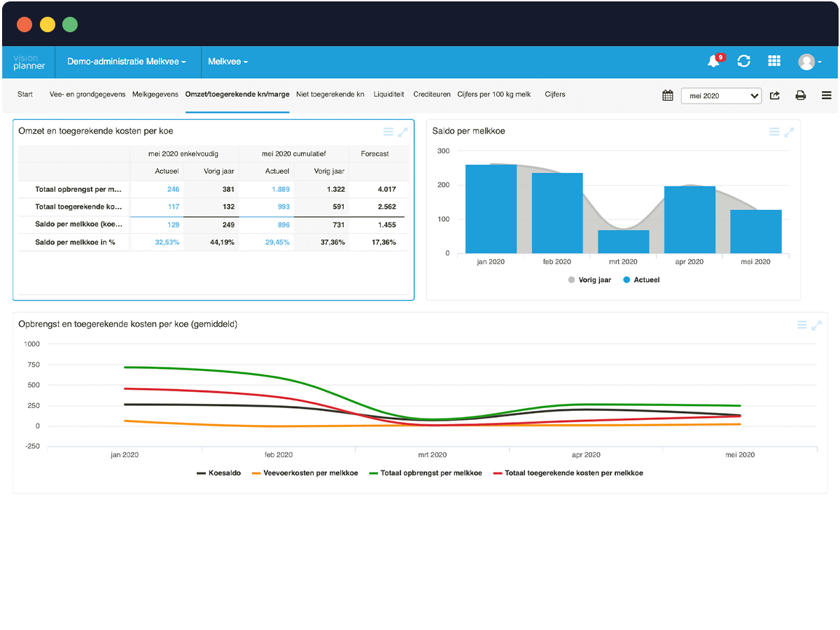Open the Crediteuren tab

click(x=432, y=94)
